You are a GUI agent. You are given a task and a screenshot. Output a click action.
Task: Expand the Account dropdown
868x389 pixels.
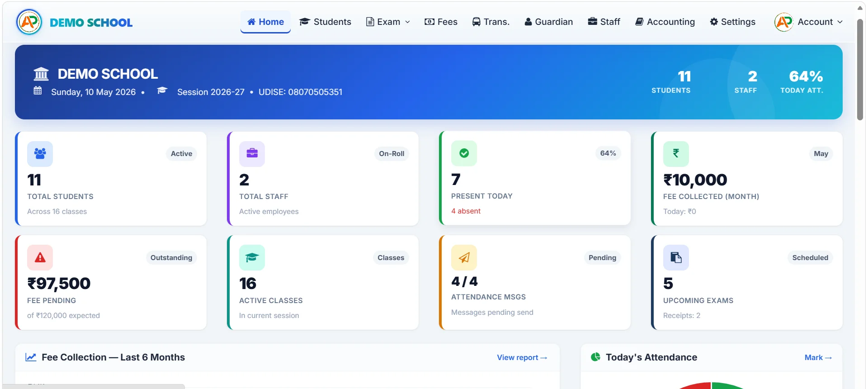[809, 22]
